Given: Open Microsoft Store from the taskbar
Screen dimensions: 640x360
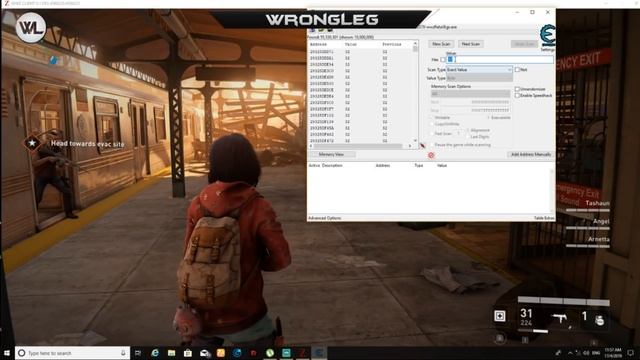Looking at the screenshot, I should (x=188, y=353).
